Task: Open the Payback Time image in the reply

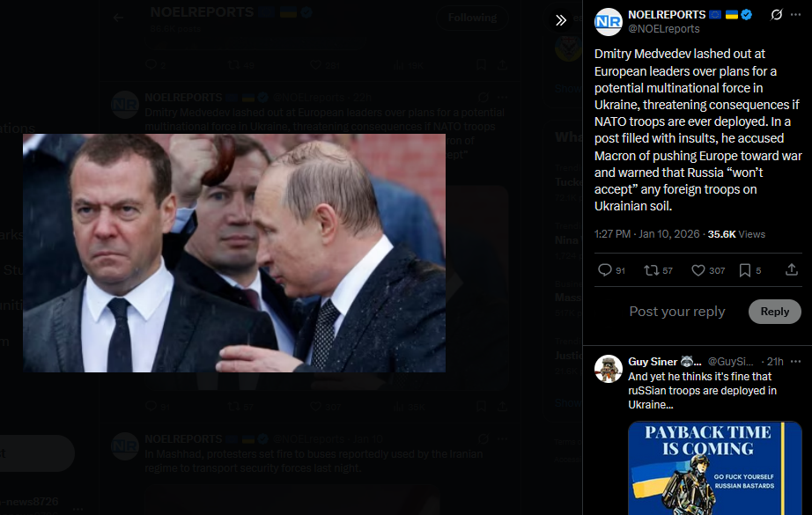Action: (715, 468)
